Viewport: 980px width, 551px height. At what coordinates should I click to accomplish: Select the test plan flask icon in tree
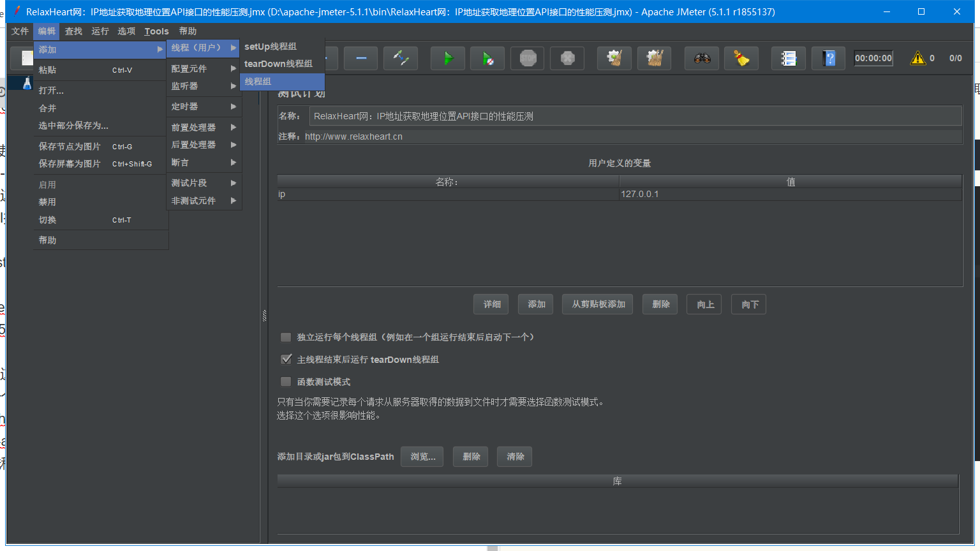click(27, 83)
